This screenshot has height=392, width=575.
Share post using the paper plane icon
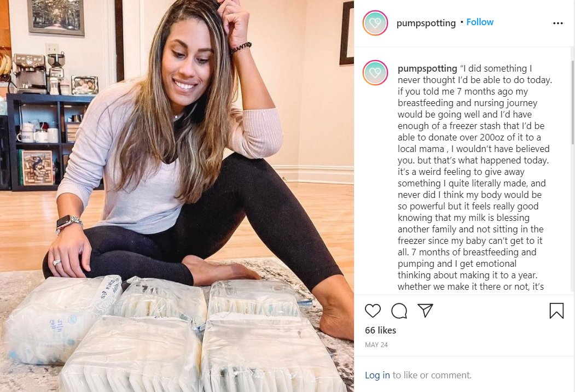click(426, 311)
